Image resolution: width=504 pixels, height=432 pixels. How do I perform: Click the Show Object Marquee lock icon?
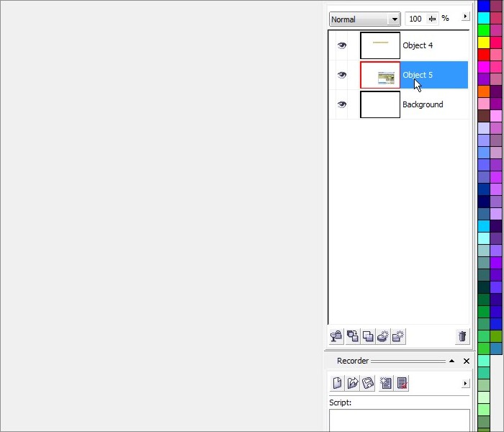[x=336, y=336]
